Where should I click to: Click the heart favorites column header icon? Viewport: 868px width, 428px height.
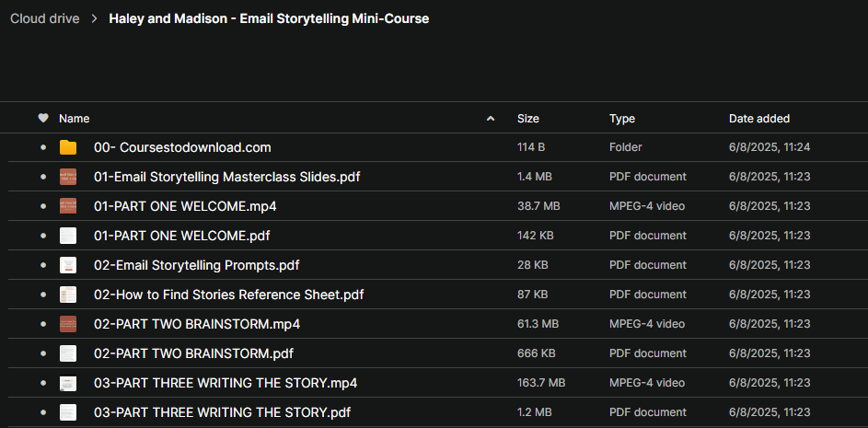(43, 118)
